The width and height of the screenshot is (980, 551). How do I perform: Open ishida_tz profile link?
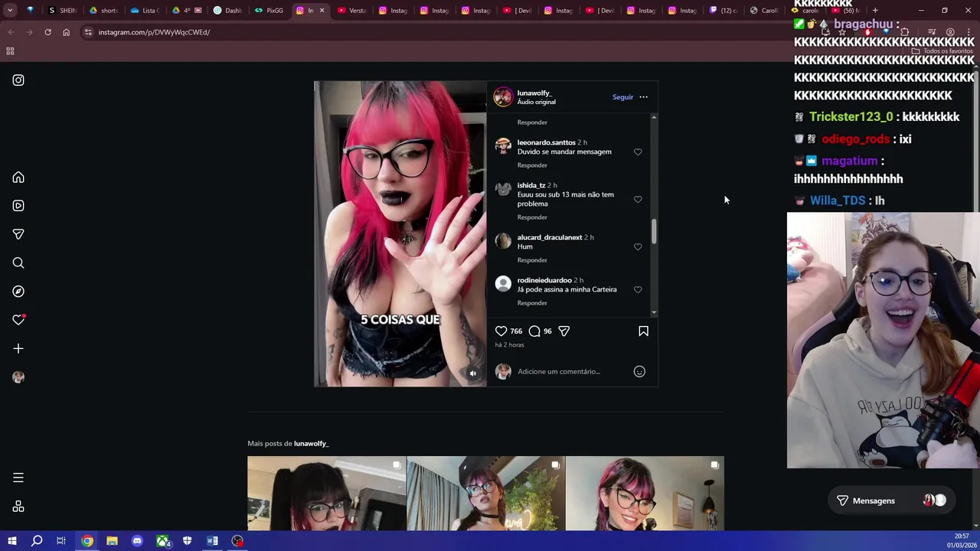(x=531, y=185)
